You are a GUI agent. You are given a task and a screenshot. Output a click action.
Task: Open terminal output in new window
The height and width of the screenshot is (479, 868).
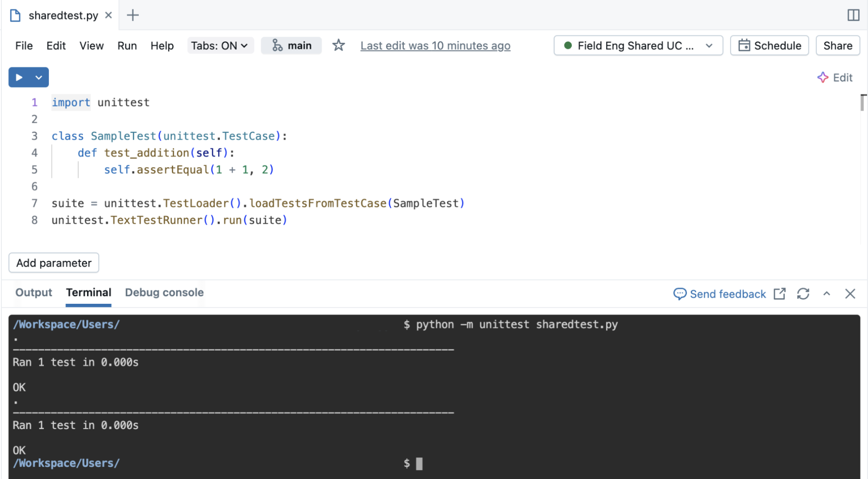(780, 293)
